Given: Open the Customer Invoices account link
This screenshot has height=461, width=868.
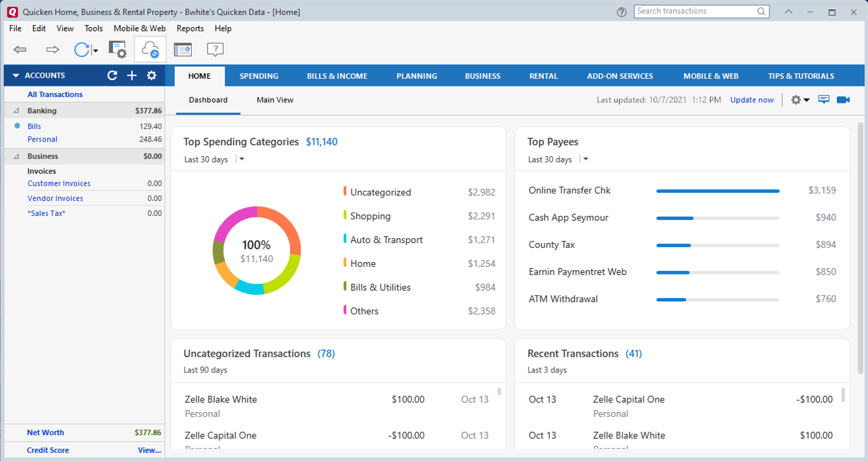Looking at the screenshot, I should 59,183.
